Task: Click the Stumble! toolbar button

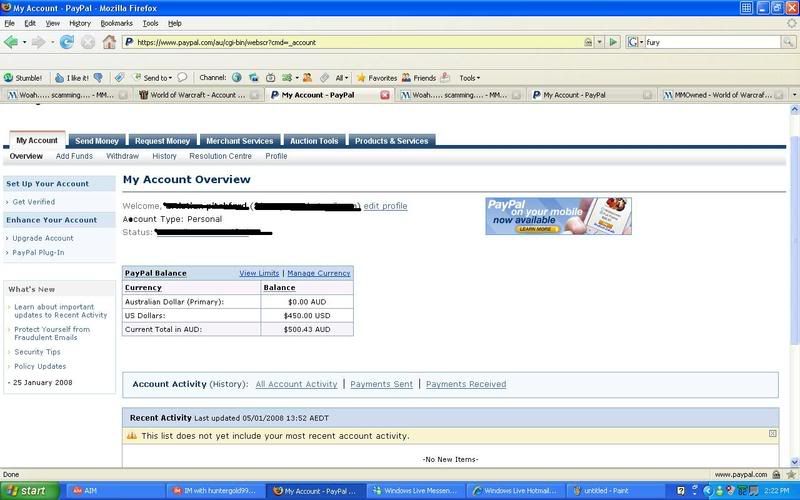Action: click(23, 78)
